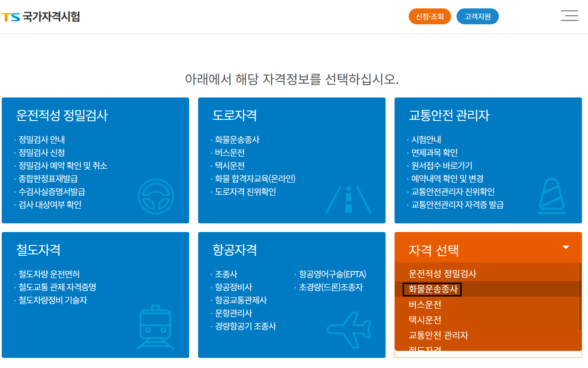Click 철도차량 운전면허 link
588x368 pixels.
pyautogui.click(x=49, y=274)
